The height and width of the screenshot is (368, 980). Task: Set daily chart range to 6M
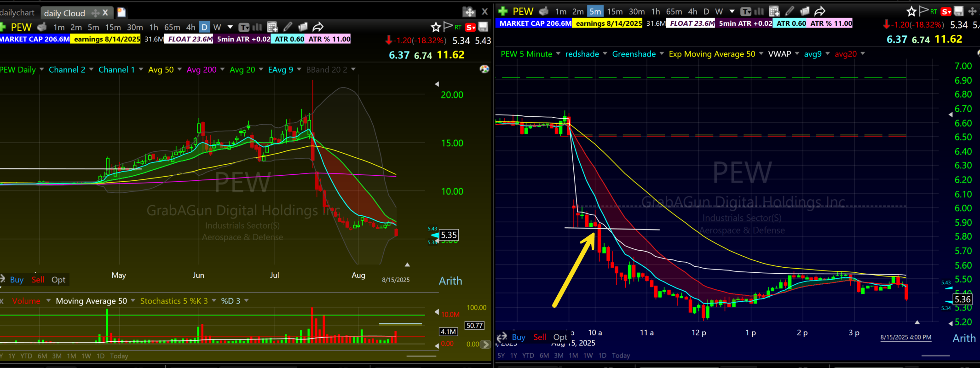coord(42,356)
